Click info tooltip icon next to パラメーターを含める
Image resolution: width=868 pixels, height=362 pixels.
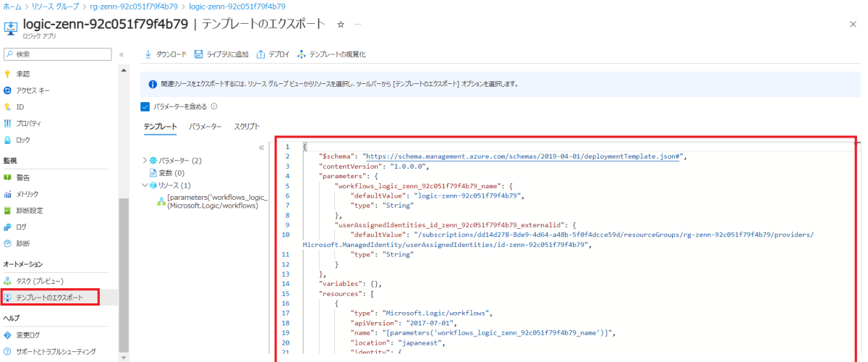click(213, 106)
